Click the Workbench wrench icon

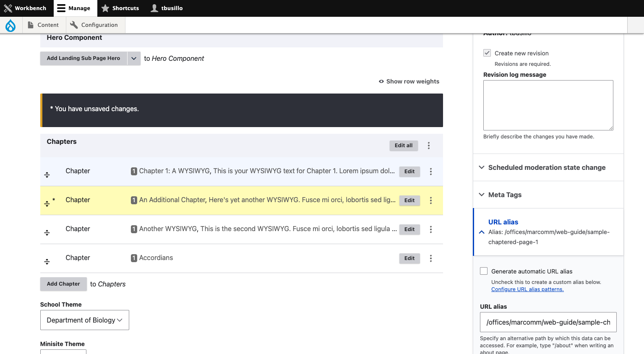pyautogui.click(x=8, y=8)
